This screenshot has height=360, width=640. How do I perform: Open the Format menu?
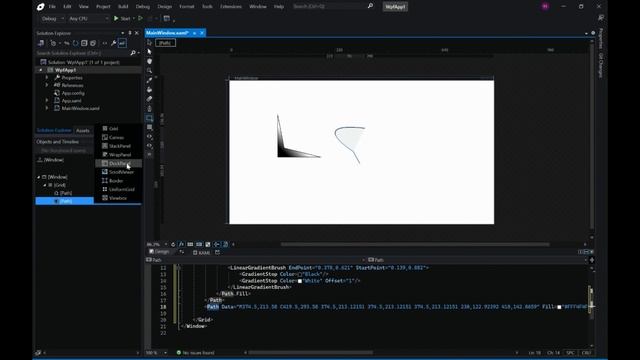click(x=187, y=7)
